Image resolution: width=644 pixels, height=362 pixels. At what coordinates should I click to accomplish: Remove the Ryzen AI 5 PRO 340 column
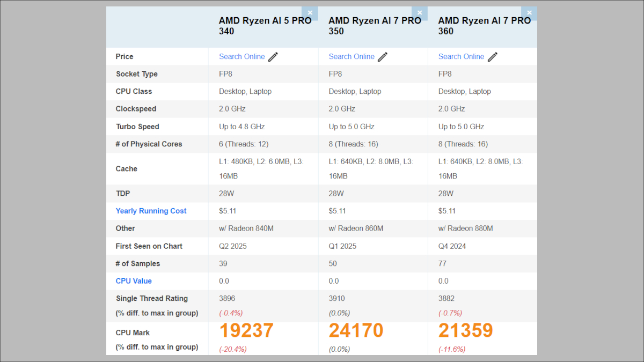[x=310, y=12]
